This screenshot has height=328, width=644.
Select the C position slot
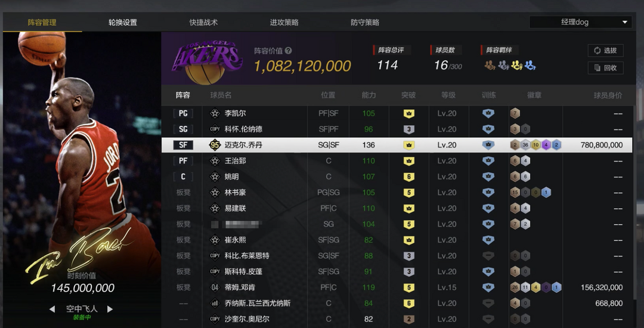(x=183, y=177)
